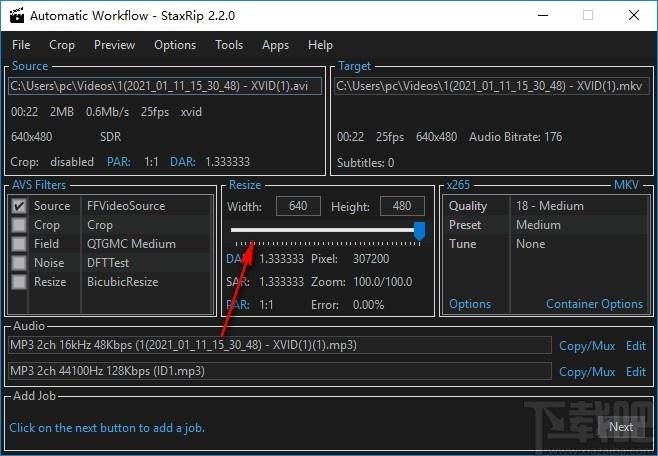This screenshot has width=658, height=456.
Task: Click the Audio Bitrate: 176 text
Action: (515, 137)
